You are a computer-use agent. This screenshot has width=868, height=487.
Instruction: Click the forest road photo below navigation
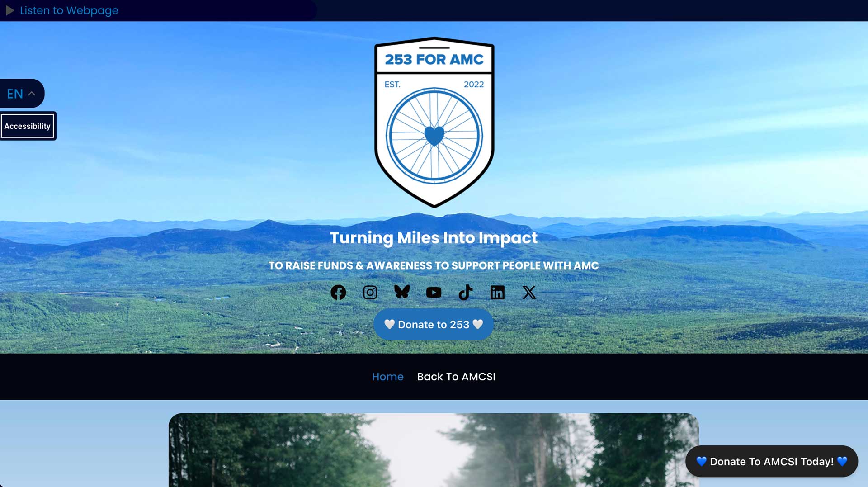[x=434, y=450]
